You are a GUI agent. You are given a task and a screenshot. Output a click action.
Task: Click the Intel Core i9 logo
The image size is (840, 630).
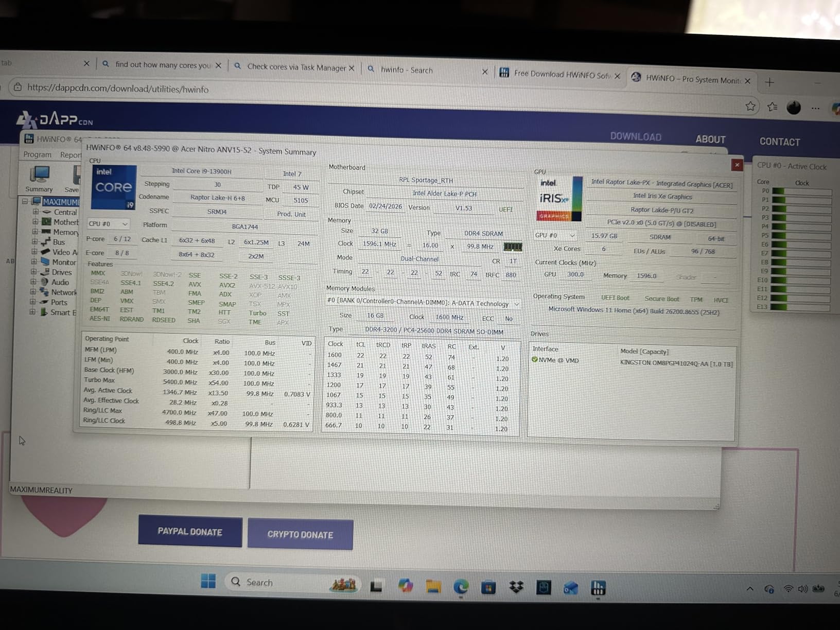coord(114,187)
